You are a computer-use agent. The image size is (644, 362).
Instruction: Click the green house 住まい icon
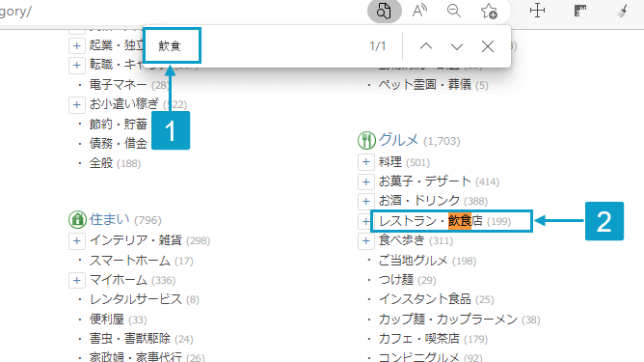point(77,220)
